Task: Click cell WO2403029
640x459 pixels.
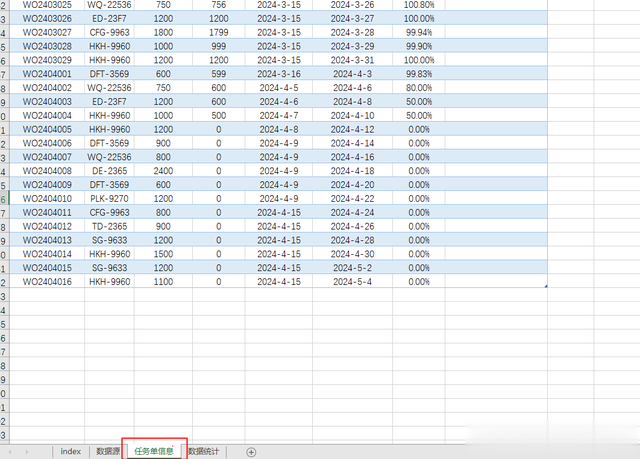Action: click(x=47, y=60)
